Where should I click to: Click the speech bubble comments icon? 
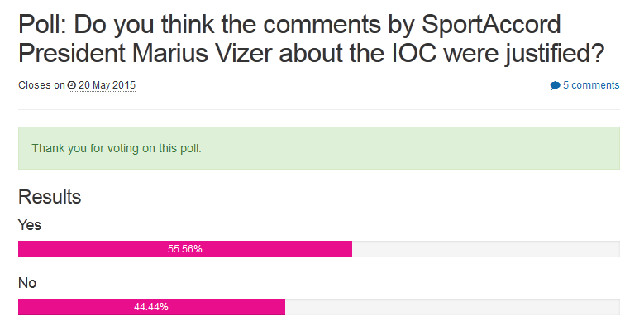(x=555, y=85)
